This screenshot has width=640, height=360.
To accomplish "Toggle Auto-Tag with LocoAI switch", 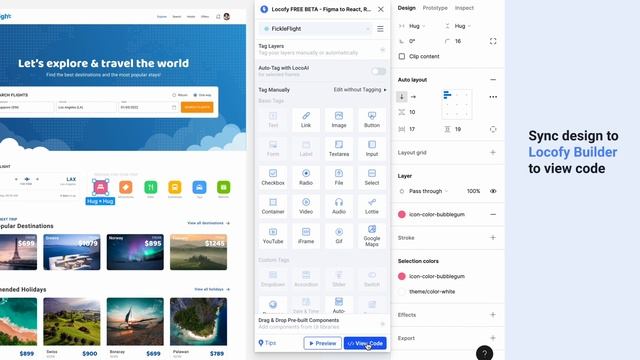I will (378, 71).
